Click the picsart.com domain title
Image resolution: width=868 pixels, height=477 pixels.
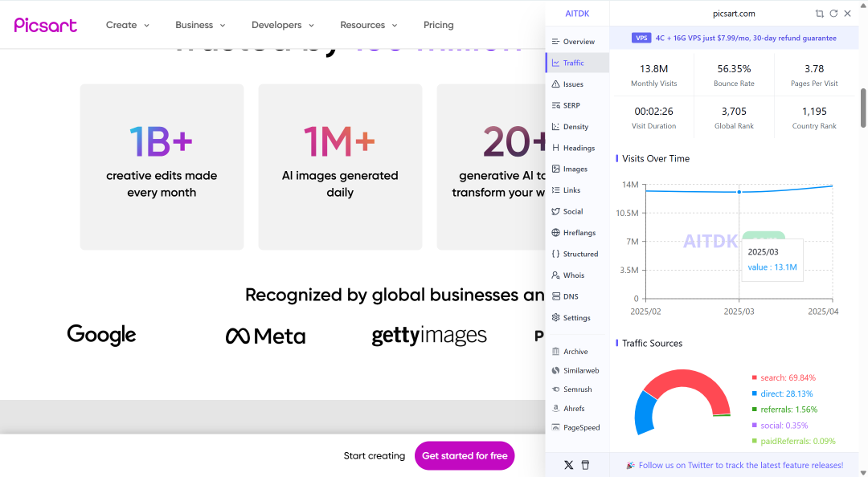(734, 14)
